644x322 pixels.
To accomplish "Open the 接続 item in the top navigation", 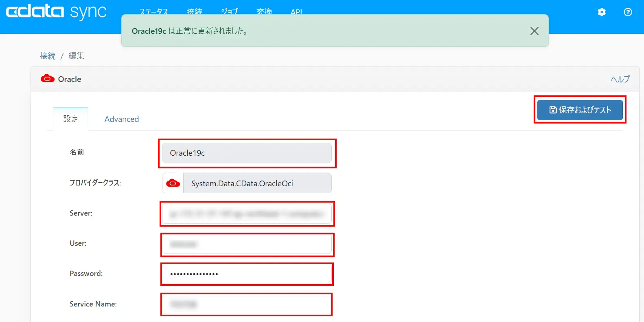I will point(195,11).
